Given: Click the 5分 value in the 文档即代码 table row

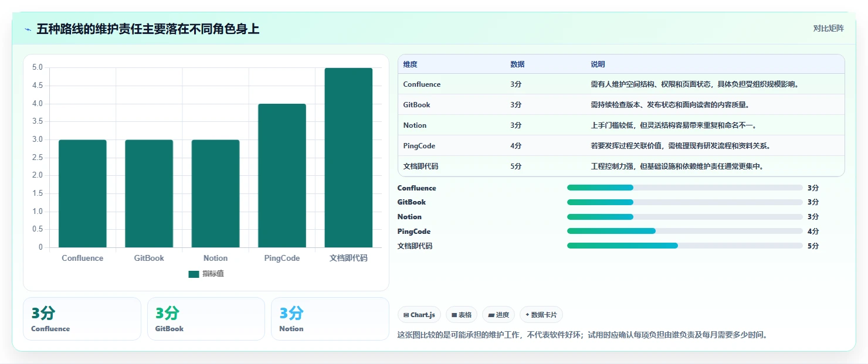Looking at the screenshot, I should click(x=516, y=166).
